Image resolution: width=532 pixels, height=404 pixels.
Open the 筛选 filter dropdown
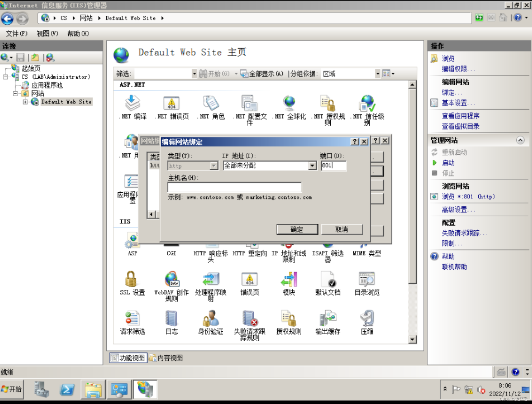tap(194, 74)
